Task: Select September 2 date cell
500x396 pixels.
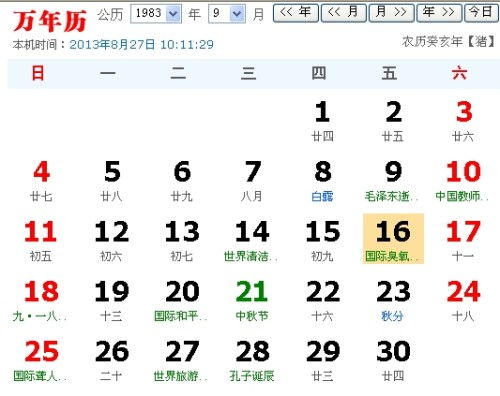Action: click(x=393, y=121)
